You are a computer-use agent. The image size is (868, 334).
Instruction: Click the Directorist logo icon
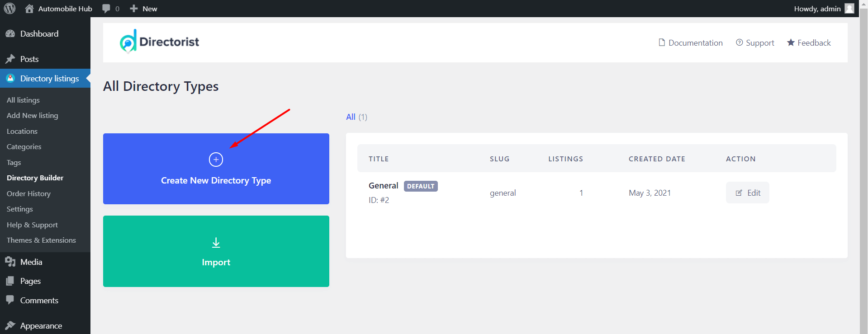click(128, 42)
